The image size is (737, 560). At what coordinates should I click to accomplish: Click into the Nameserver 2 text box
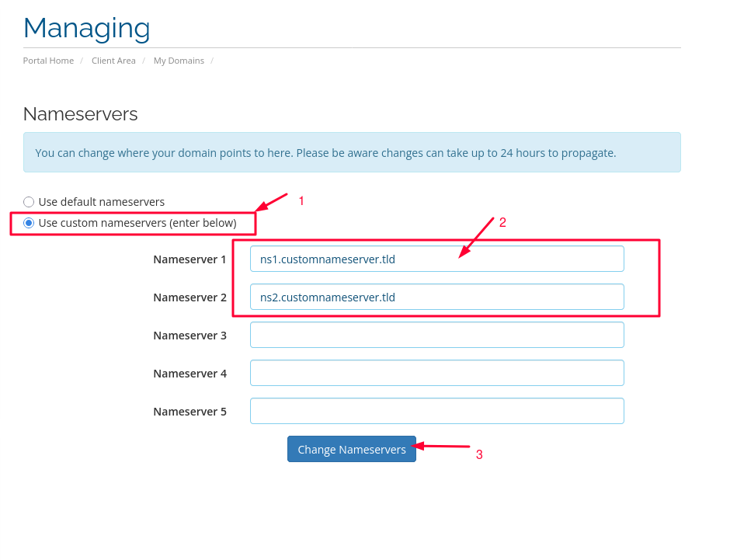[x=436, y=297]
